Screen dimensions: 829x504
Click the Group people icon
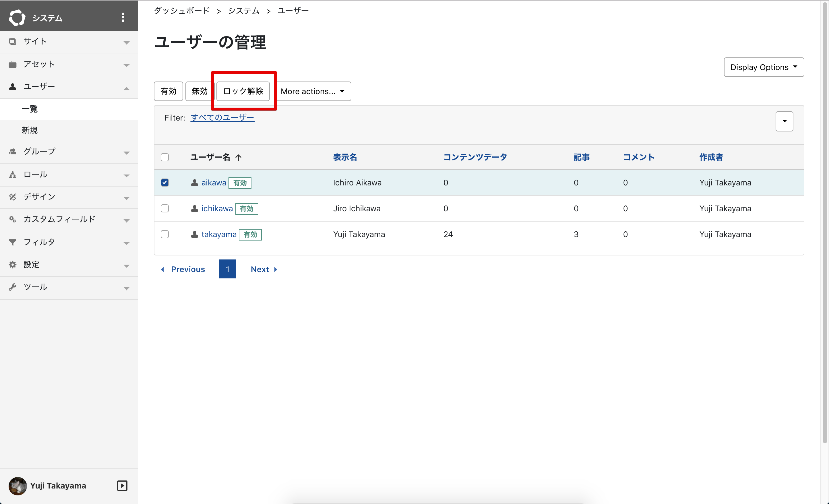(x=12, y=152)
